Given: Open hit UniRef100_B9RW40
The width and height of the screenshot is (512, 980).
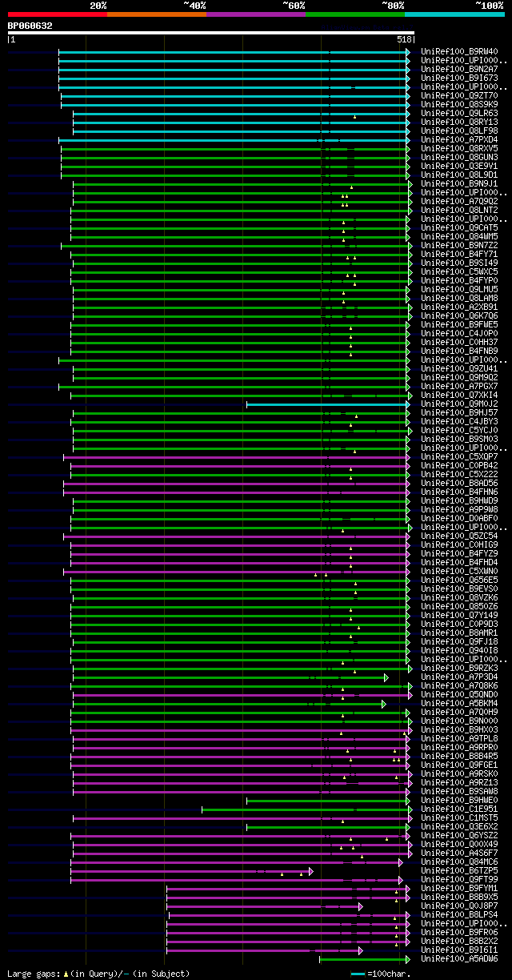Looking at the screenshot, I should 459,52.
